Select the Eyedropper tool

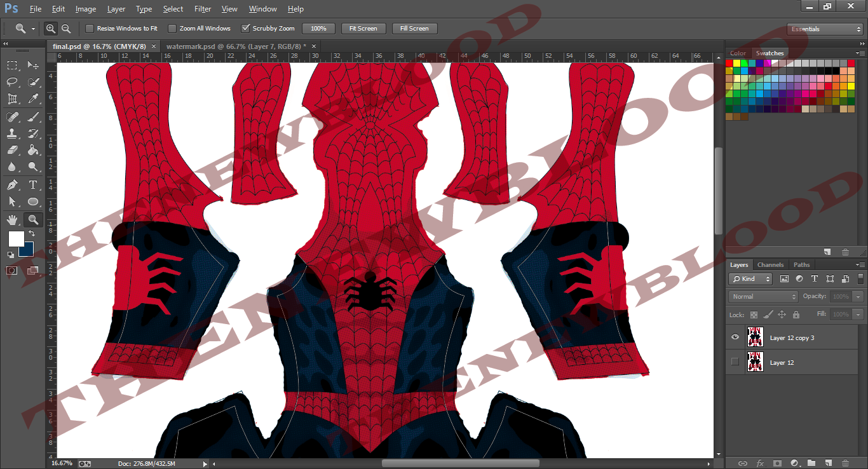pos(33,99)
